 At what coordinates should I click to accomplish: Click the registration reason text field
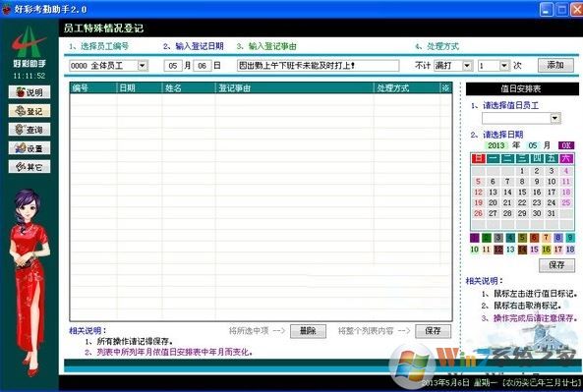tap(318, 66)
